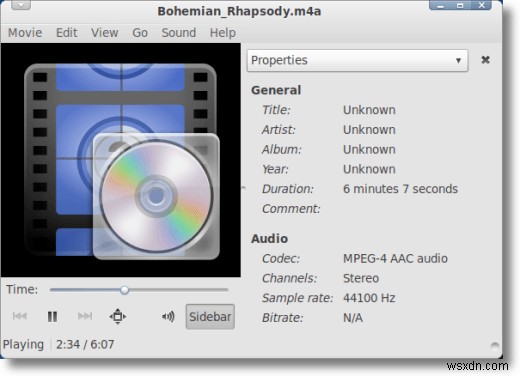Click the 'General' section heading
Image resolution: width=520 pixels, height=376 pixels.
[276, 90]
